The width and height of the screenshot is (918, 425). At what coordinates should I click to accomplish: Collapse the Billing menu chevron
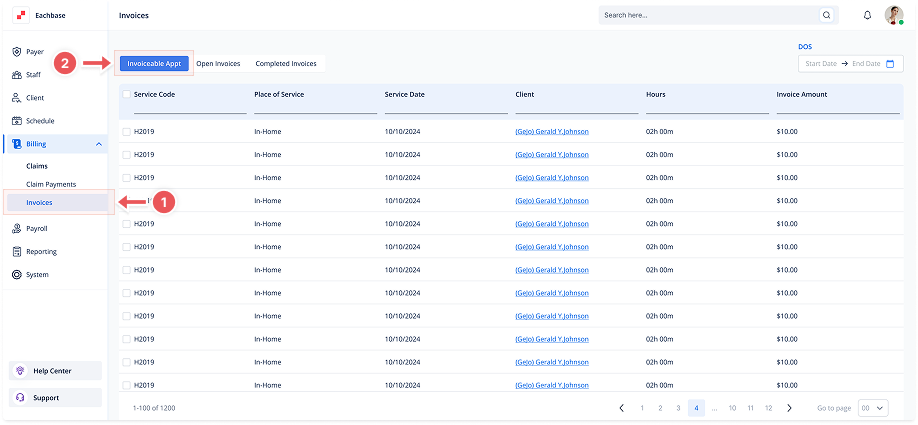[x=98, y=144]
